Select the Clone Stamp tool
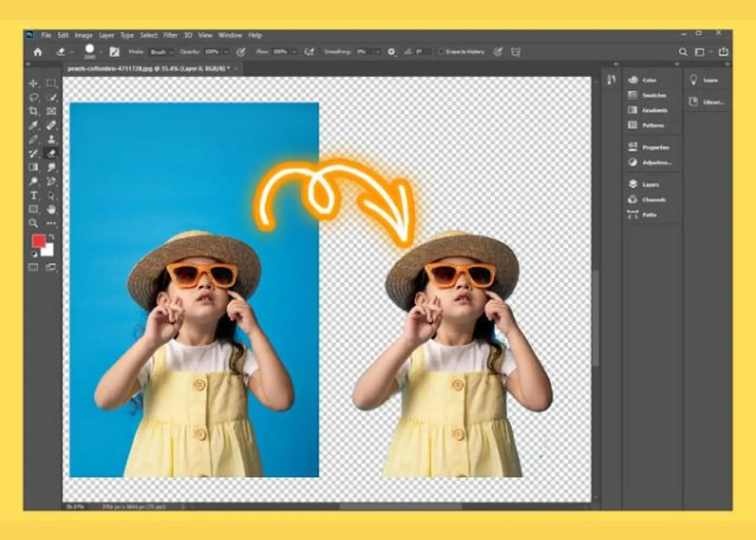This screenshot has height=540, width=756. (51, 139)
